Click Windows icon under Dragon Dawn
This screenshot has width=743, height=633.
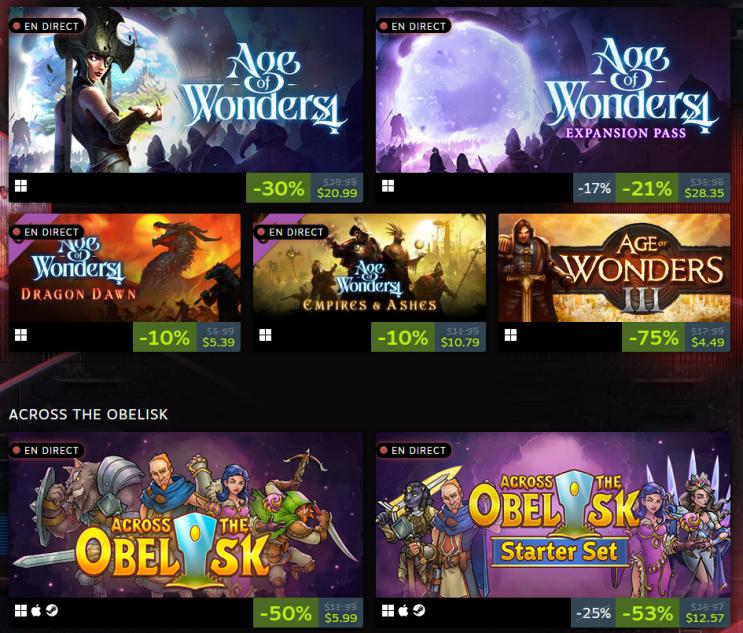pyautogui.click(x=20, y=335)
